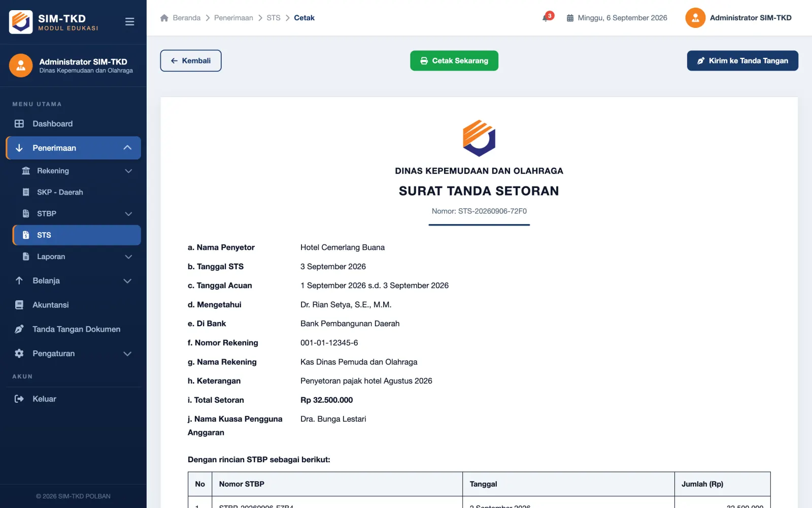Click the SKP - Daerah document icon
This screenshot has height=508, width=812.
26,192
